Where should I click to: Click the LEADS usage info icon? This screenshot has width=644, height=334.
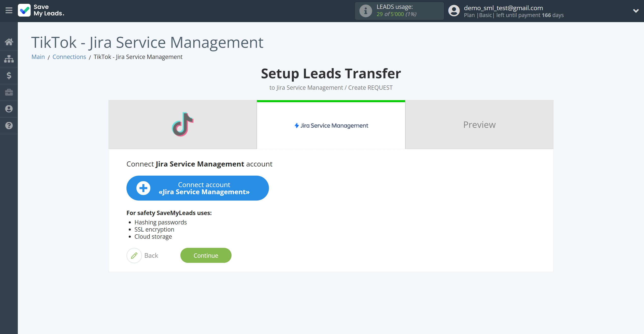(x=366, y=11)
